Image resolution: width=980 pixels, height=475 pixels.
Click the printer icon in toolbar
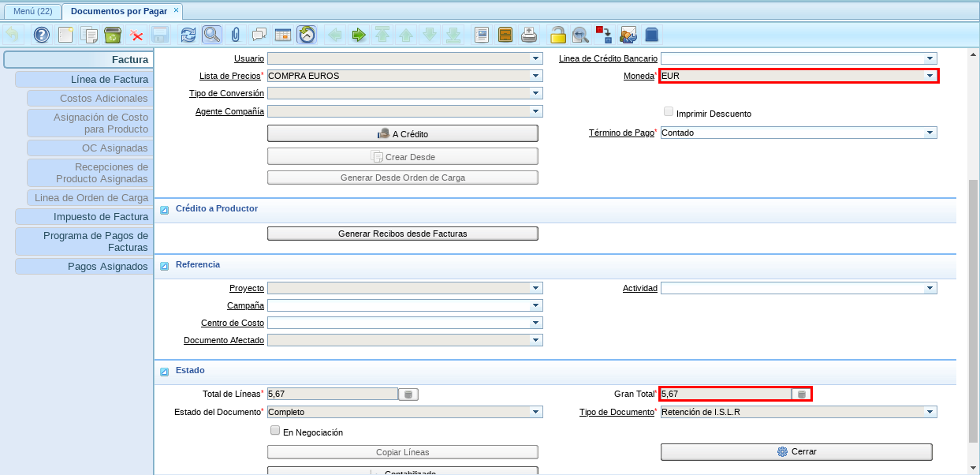coord(529,35)
